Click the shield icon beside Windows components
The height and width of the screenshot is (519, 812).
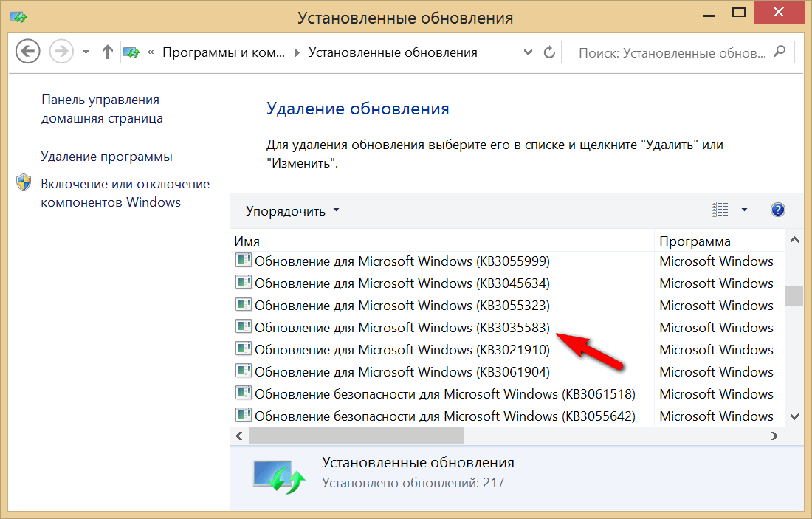(24, 183)
